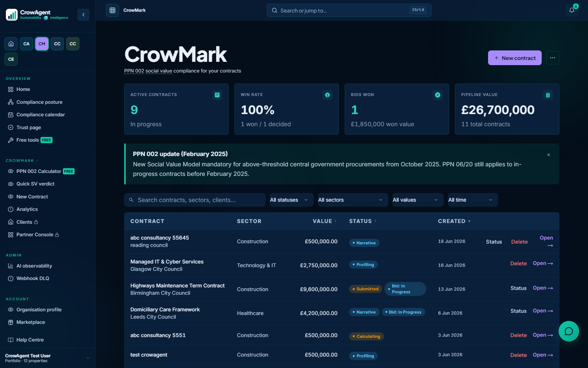The image size is (588, 368).
Task: Switch to the CA product tile
Action: tap(26, 44)
